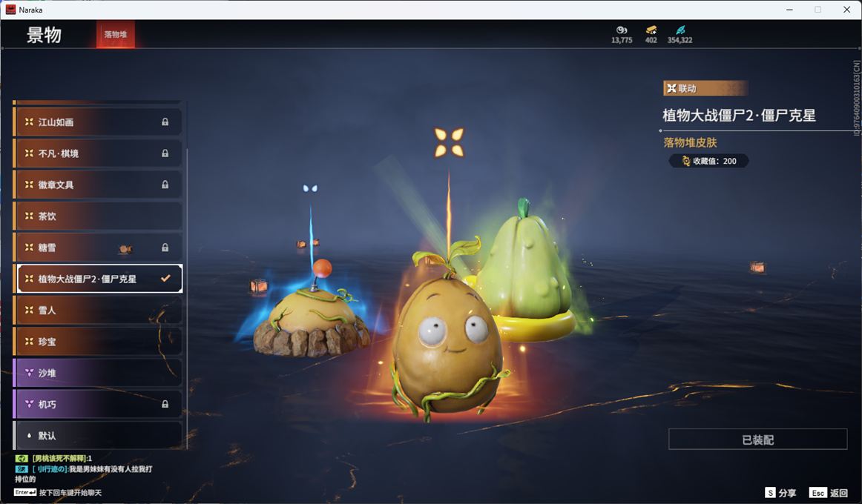Click the purple emblem icon on 沙堆 row

click(29, 373)
